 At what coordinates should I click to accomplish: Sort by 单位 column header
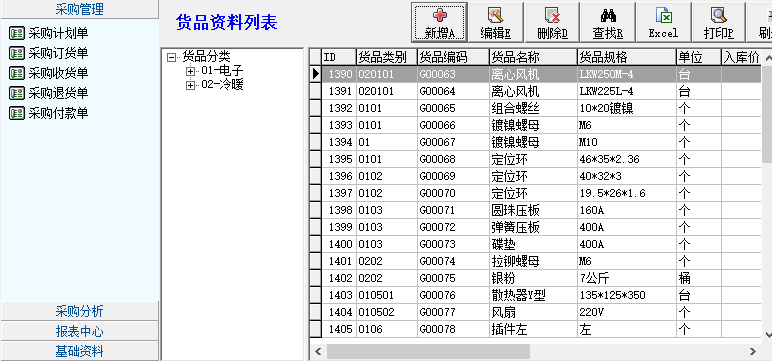point(699,57)
